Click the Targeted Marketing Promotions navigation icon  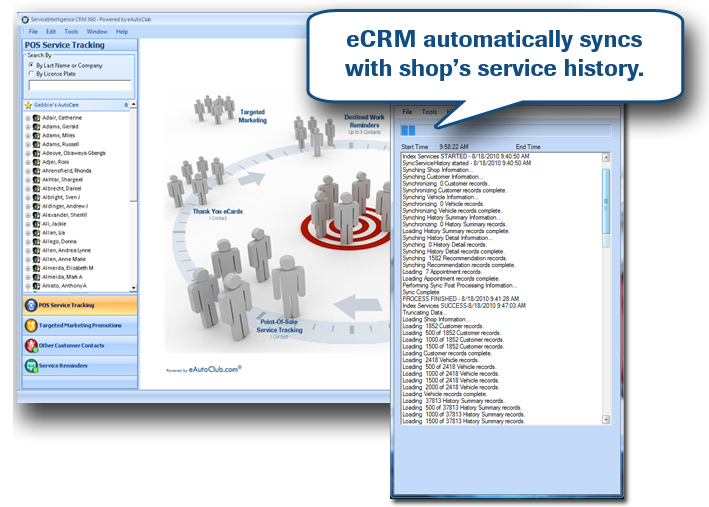click(31, 325)
